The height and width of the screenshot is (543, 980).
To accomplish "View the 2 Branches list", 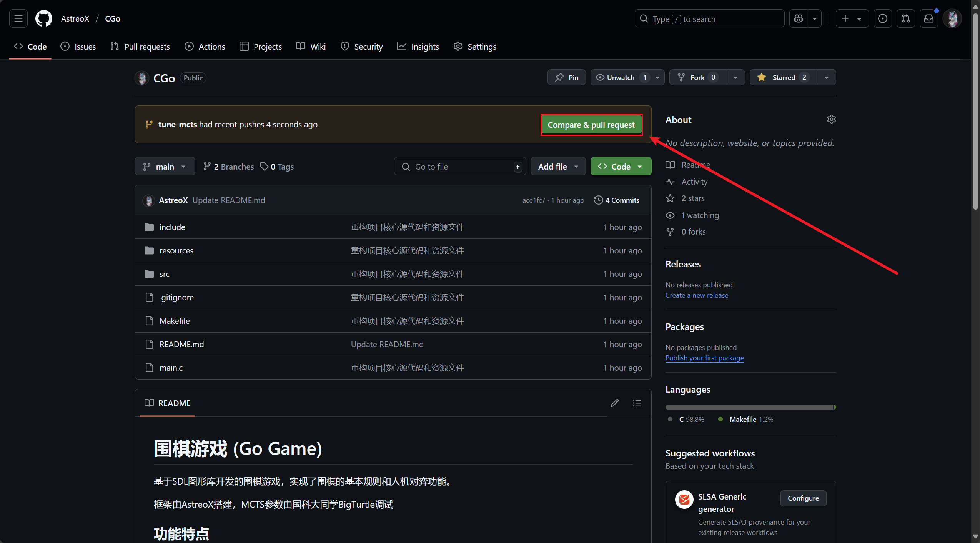I will point(228,167).
